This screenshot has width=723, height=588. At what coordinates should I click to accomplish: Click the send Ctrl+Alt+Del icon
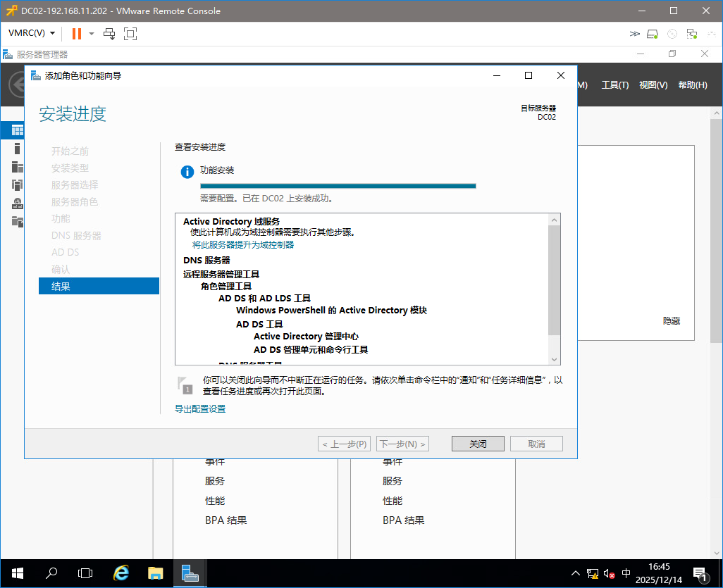tap(109, 34)
